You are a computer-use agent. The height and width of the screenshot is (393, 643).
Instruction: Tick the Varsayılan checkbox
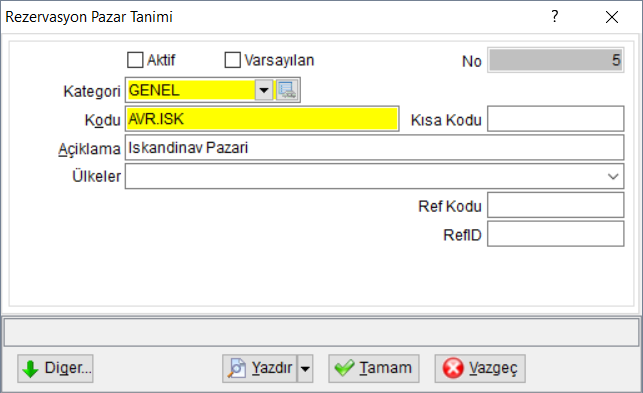233,60
